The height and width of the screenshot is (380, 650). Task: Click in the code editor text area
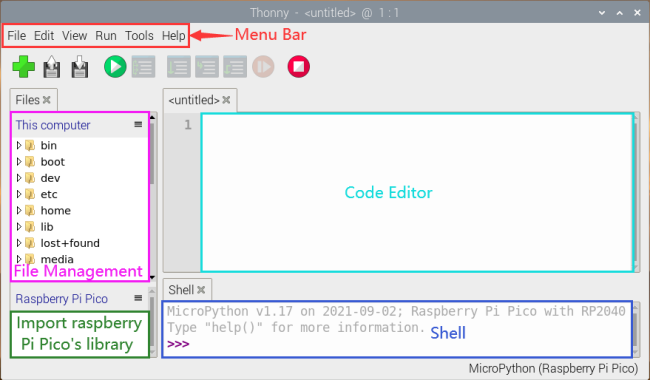417,193
